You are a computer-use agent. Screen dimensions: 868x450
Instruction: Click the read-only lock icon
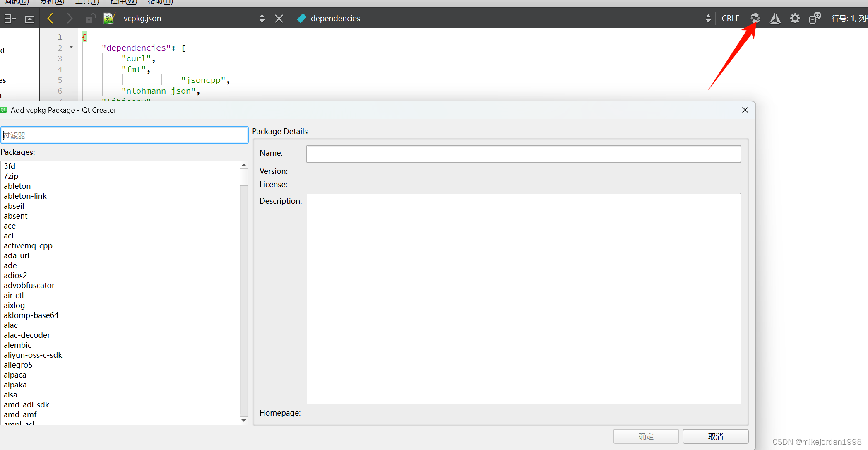click(x=89, y=19)
